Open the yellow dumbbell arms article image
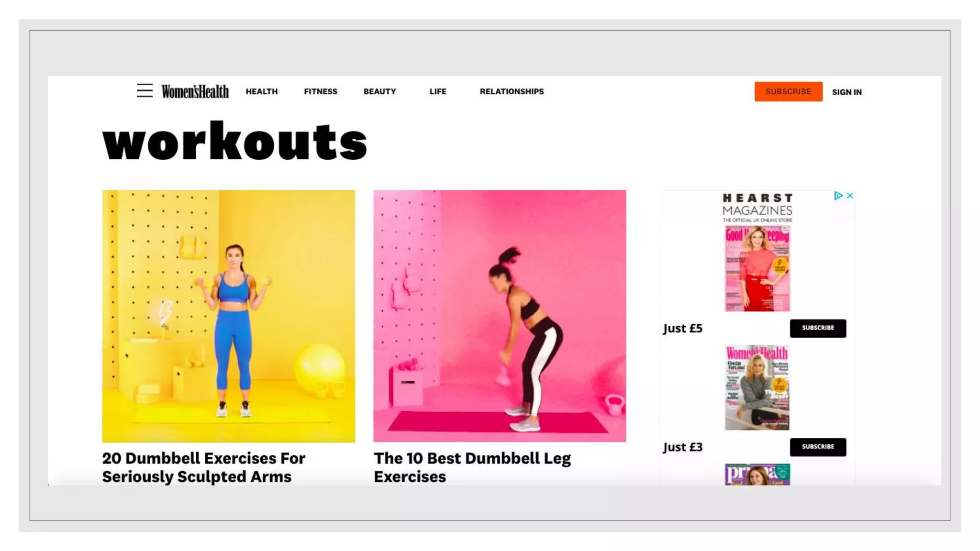Viewport: 980px width, 551px height. point(228,316)
